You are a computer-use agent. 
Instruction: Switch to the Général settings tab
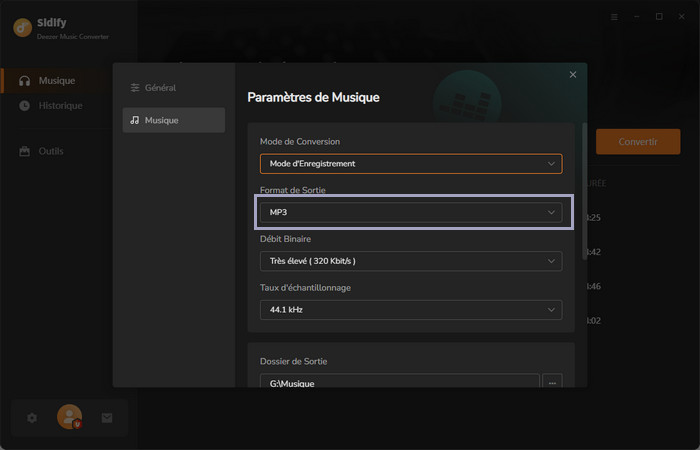coord(174,88)
